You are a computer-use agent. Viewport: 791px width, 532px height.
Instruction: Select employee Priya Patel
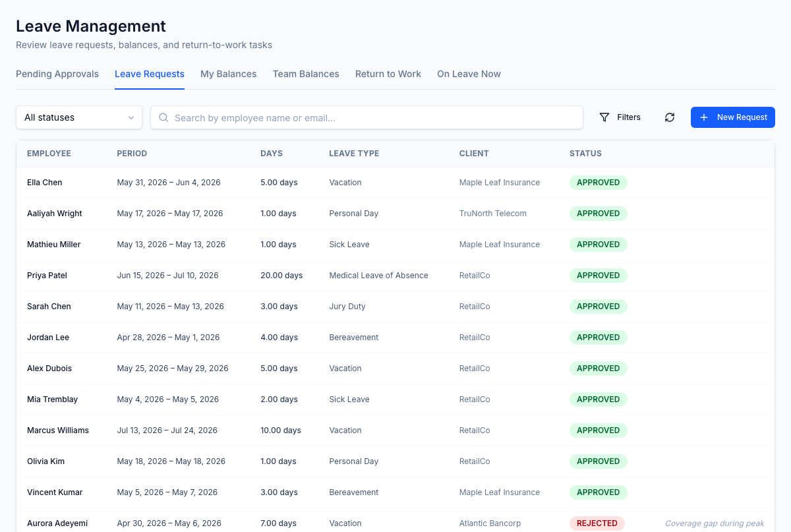point(47,276)
